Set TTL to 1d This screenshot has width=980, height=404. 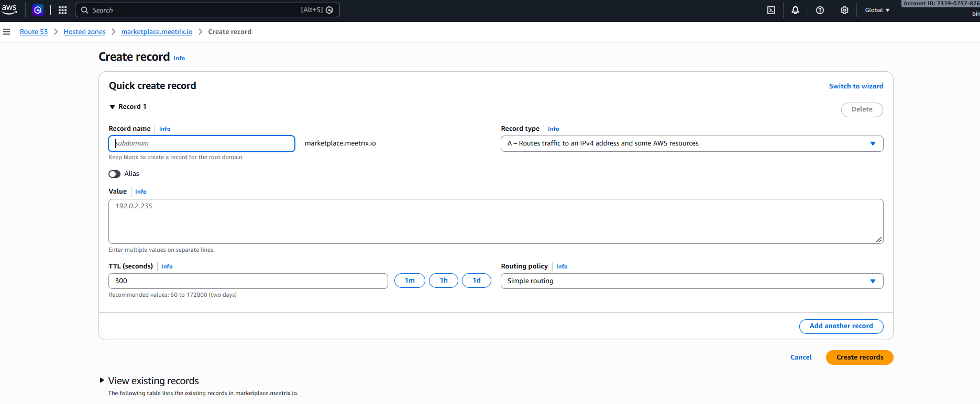pyautogui.click(x=477, y=280)
